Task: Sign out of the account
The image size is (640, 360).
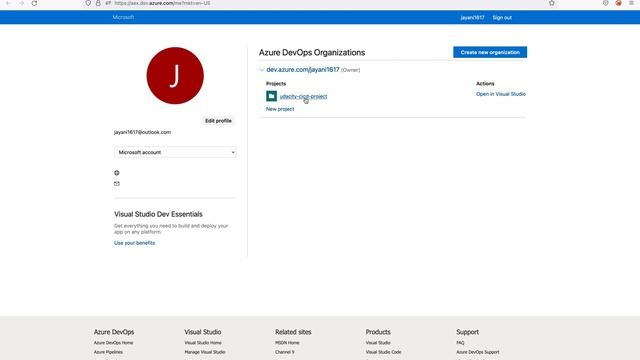Action: click(502, 18)
